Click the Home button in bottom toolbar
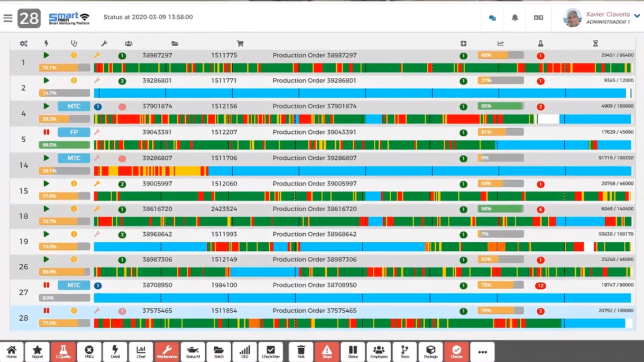The height and width of the screenshot is (362, 644). (12, 352)
